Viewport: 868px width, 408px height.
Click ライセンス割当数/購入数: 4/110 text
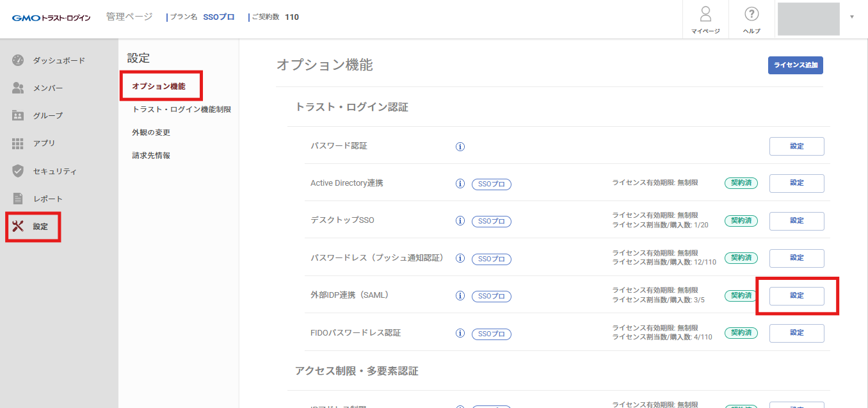[662, 337]
